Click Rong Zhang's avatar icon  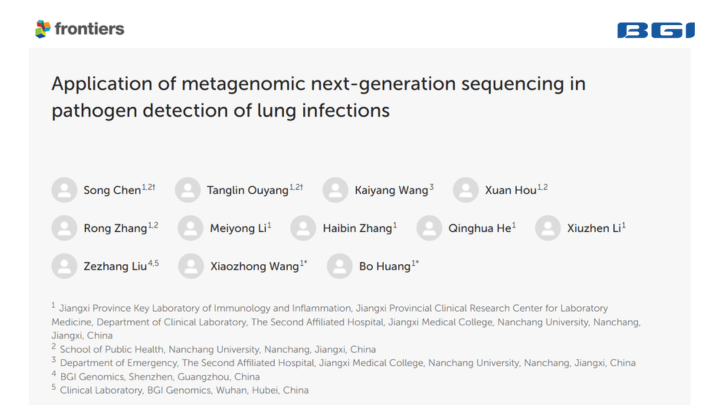coord(64,228)
